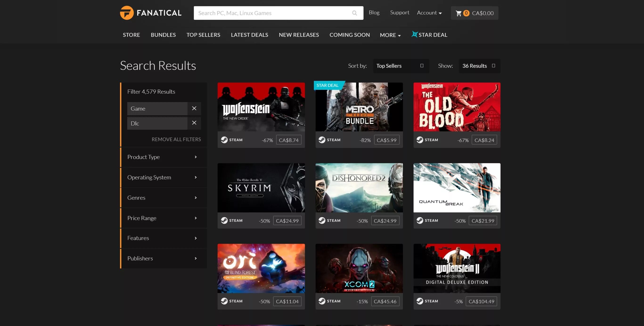The image size is (644, 326).
Task: Click the STAR DEAL badge on Metro bundle
Action: (327, 85)
